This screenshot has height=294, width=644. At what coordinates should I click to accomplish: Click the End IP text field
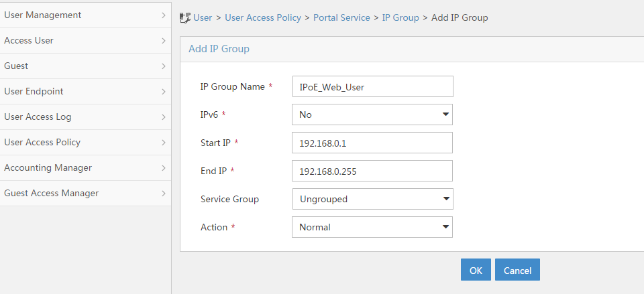(372, 171)
